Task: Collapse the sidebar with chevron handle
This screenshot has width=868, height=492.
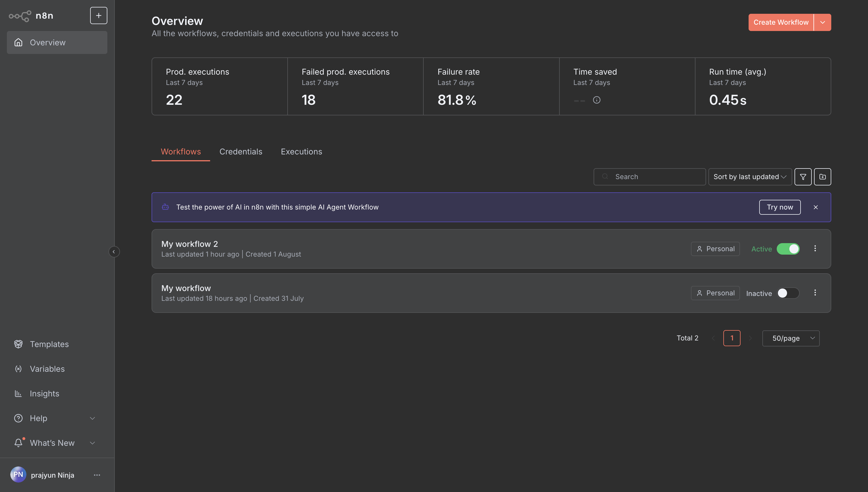Action: click(114, 252)
